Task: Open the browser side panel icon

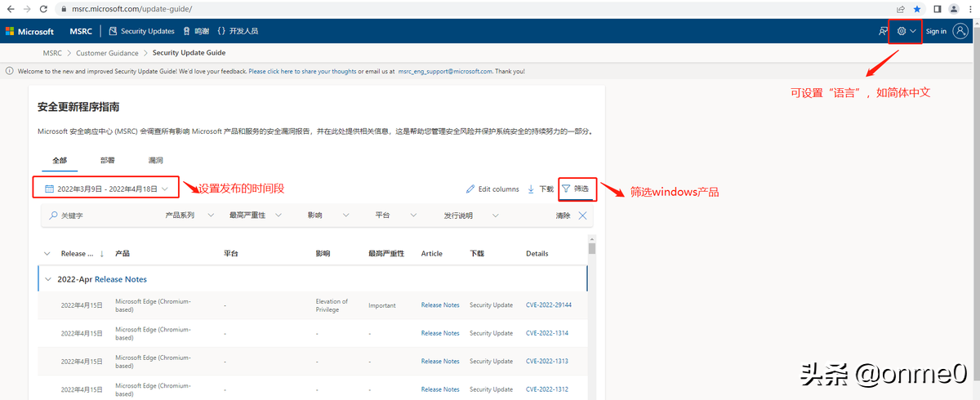Action: 938,8
